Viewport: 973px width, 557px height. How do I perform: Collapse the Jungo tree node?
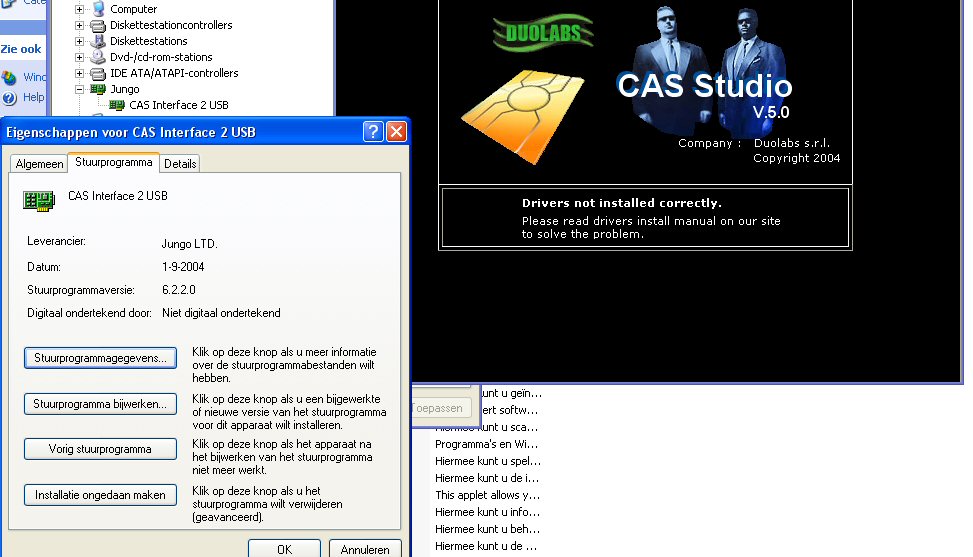point(79,89)
